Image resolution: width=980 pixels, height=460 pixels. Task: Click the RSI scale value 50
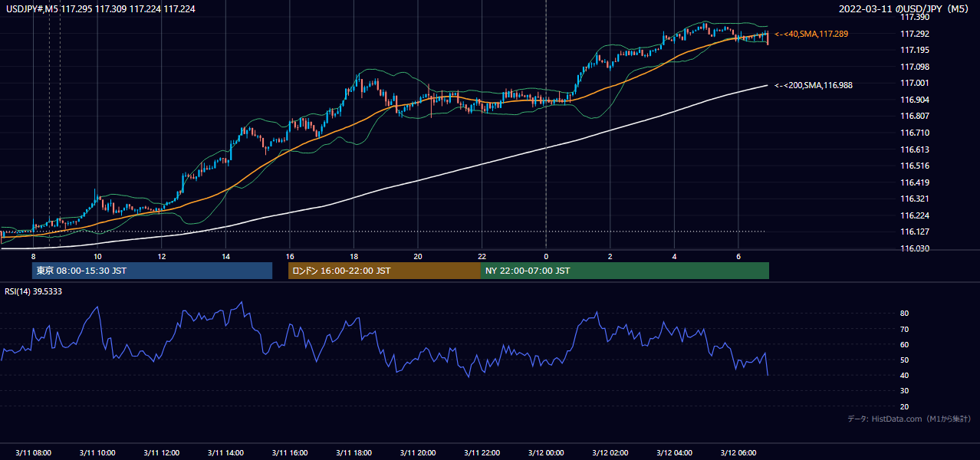click(905, 360)
